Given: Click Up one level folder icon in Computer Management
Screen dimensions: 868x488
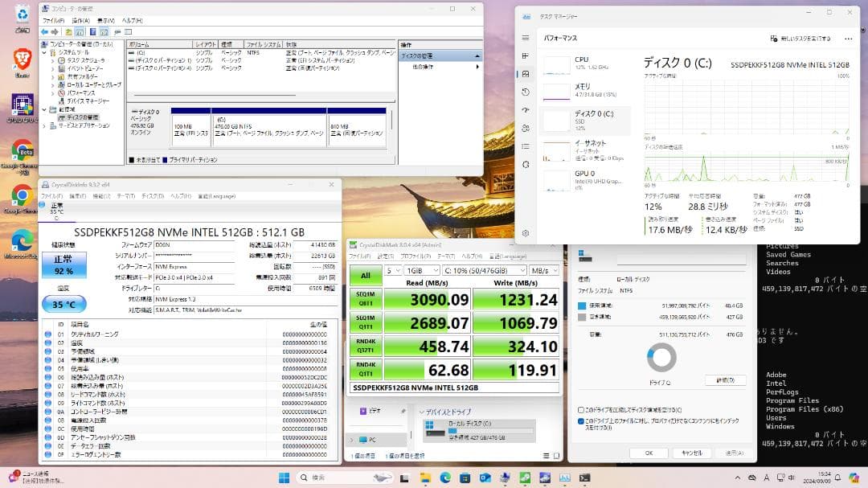Looking at the screenshot, I should click(68, 32).
